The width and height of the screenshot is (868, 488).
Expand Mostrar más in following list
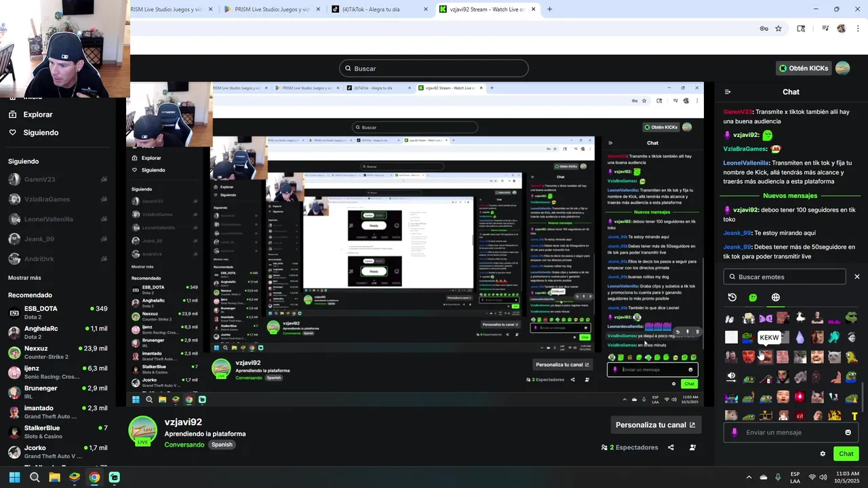coord(24,278)
